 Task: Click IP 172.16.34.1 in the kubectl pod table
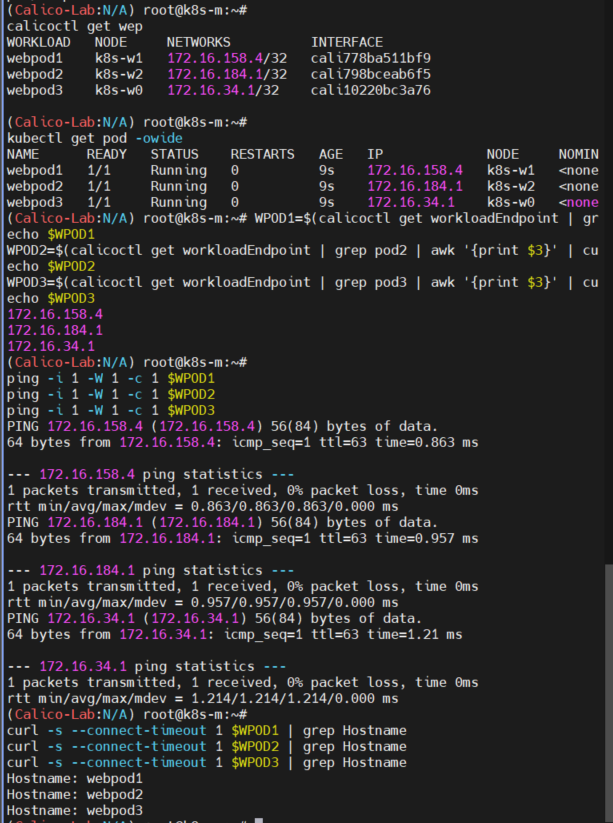pos(411,202)
